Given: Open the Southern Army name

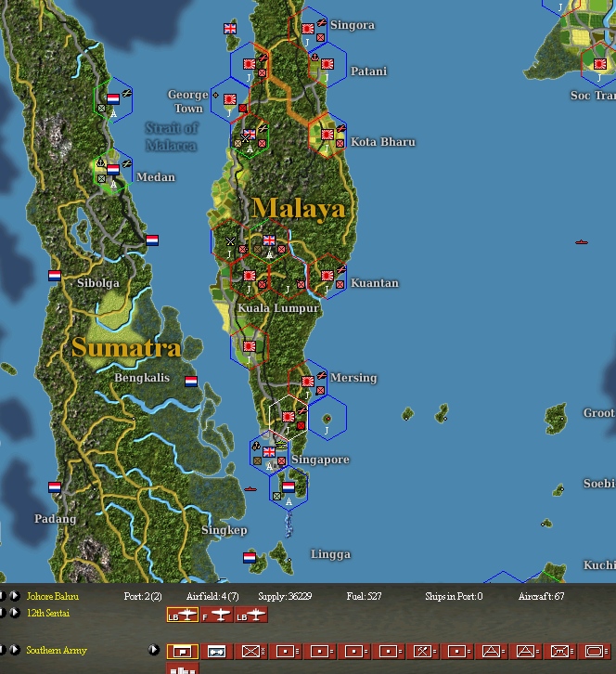Looking at the screenshot, I should (x=57, y=651).
